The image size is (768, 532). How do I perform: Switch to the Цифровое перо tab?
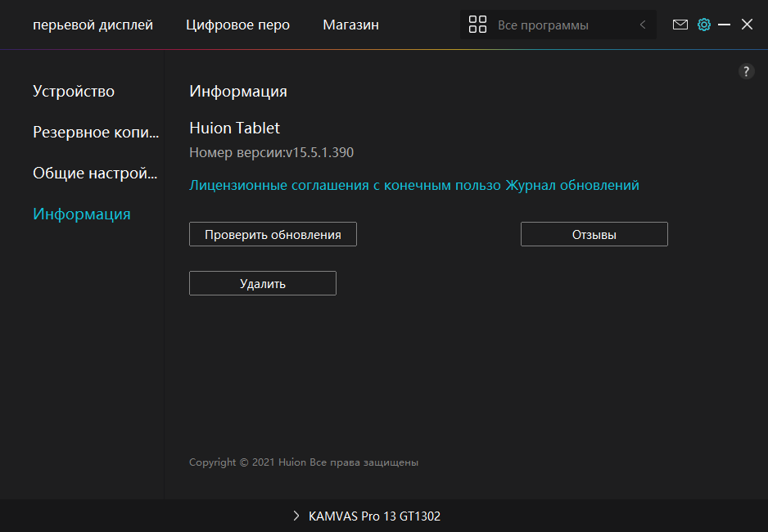pos(237,25)
